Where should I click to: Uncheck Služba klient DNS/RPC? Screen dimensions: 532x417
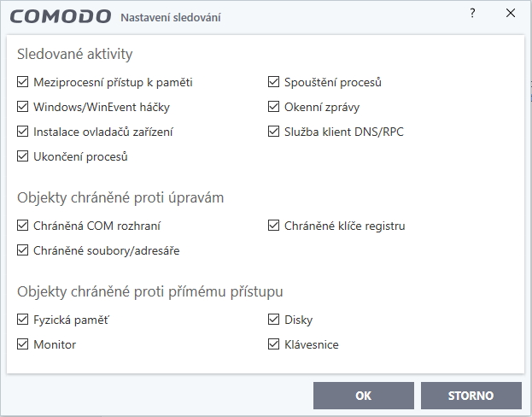pyautogui.click(x=274, y=132)
